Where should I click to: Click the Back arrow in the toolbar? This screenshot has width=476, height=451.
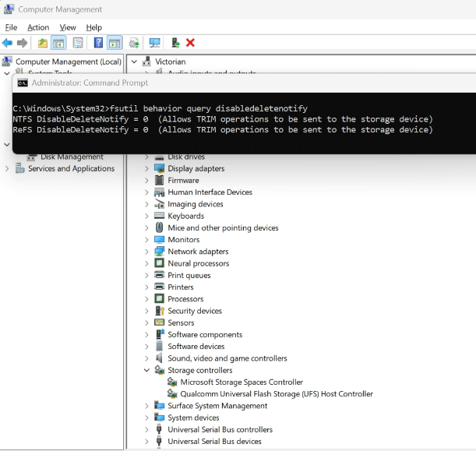7,43
